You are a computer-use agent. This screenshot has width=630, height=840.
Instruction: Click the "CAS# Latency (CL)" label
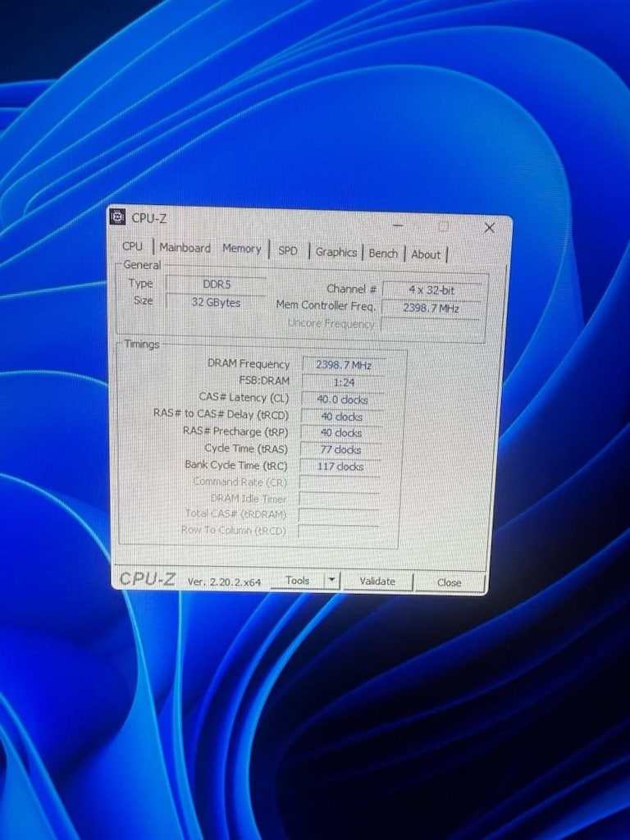(x=244, y=398)
